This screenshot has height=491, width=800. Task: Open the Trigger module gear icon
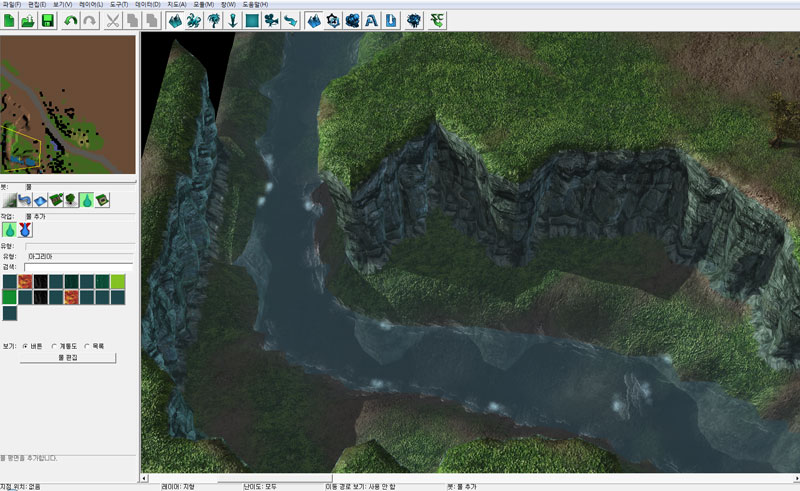tap(333, 21)
